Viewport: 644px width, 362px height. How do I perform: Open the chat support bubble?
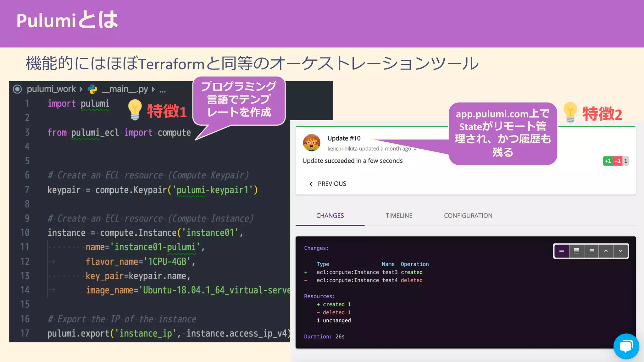point(626,346)
